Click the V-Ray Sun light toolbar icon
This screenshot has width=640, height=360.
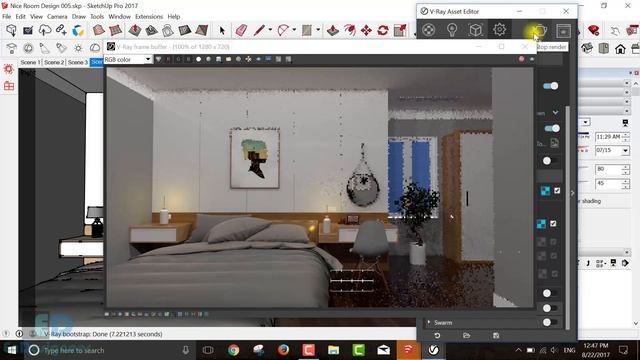78,48
